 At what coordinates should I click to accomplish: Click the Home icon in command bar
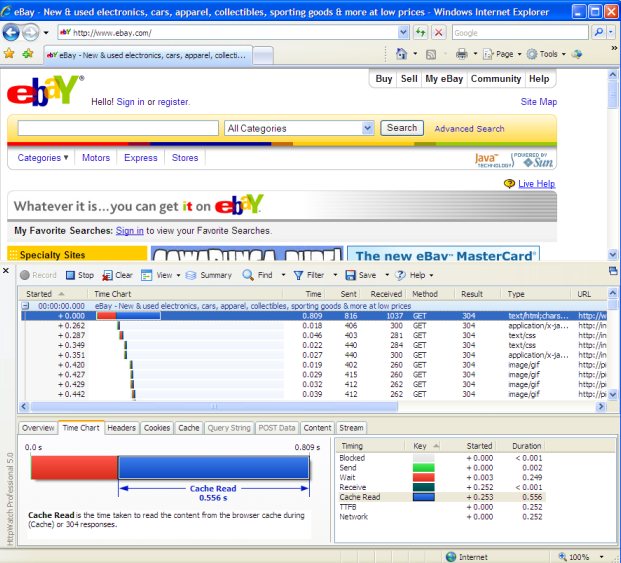[x=401, y=54]
